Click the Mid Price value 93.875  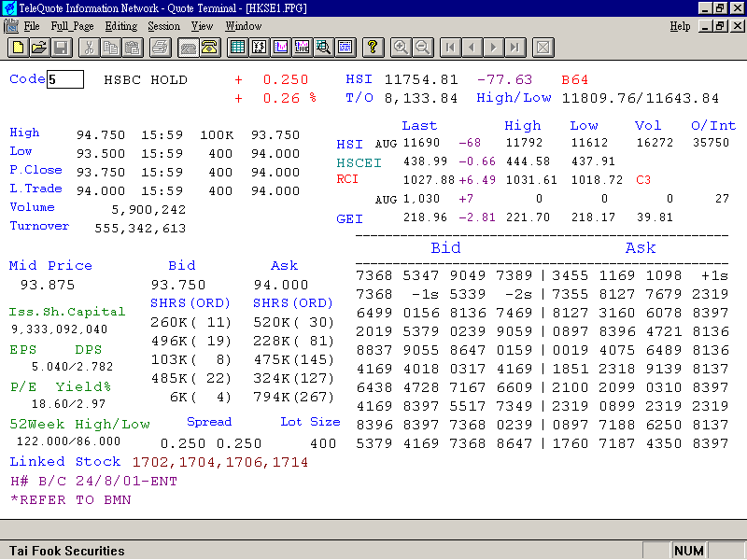[48, 285]
